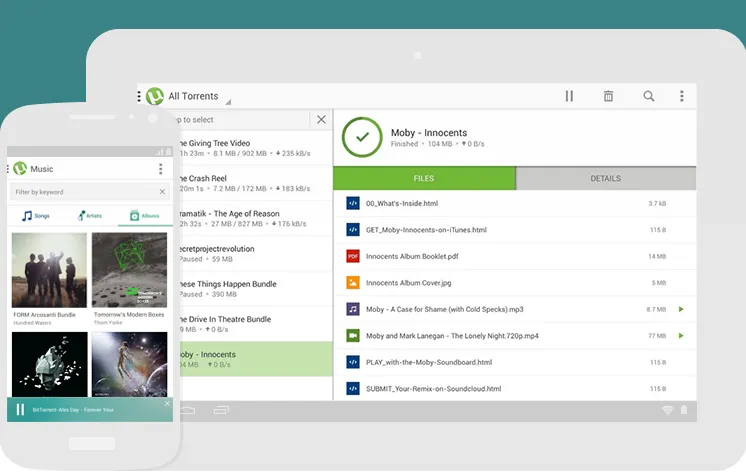The width and height of the screenshot is (746, 472).
Task: Switch to the Artists tab on phone
Action: point(90,216)
